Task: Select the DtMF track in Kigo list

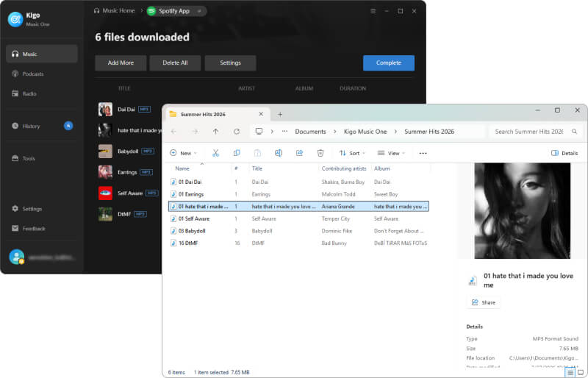Action: (124, 214)
